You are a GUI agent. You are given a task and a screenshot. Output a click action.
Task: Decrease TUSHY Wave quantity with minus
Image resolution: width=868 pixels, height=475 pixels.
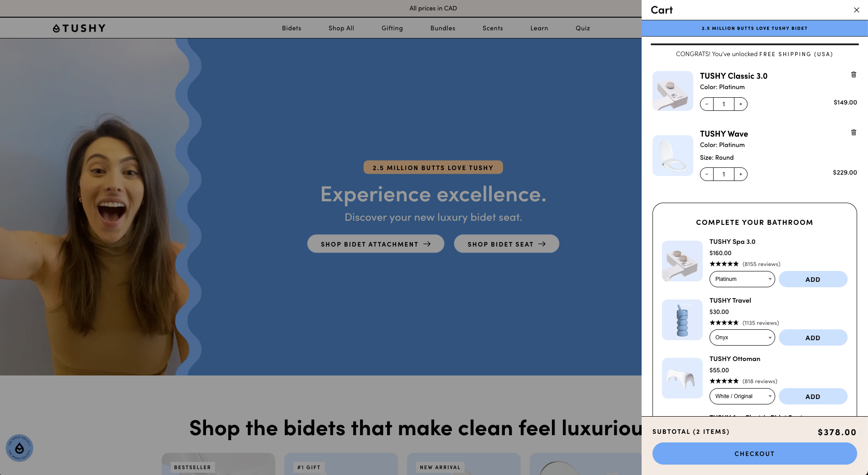[x=707, y=174]
